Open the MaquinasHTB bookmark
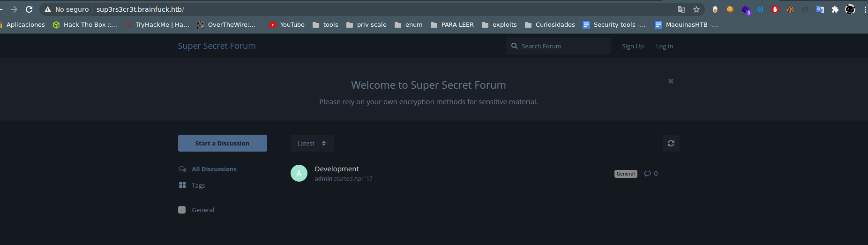 (x=687, y=25)
